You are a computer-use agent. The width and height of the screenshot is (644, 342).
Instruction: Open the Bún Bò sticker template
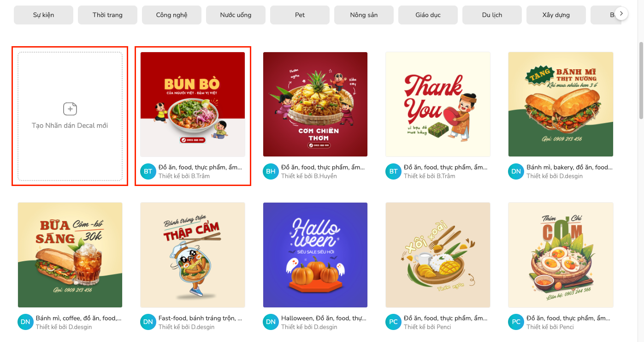pos(193,104)
